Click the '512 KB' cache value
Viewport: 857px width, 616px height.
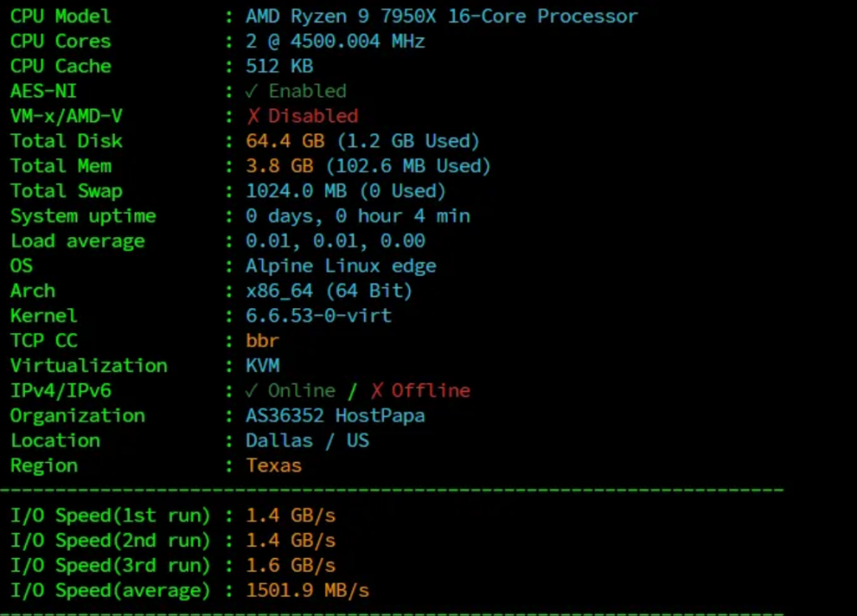(x=280, y=66)
